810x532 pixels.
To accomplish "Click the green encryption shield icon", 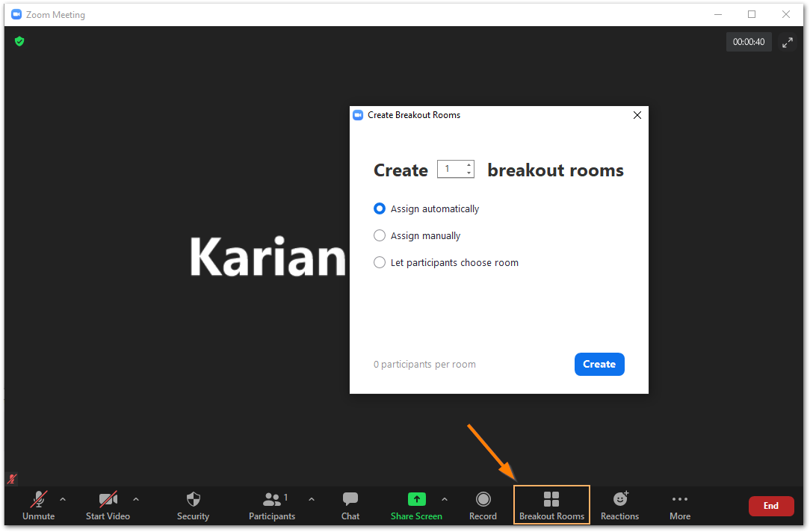I will click(x=19, y=42).
